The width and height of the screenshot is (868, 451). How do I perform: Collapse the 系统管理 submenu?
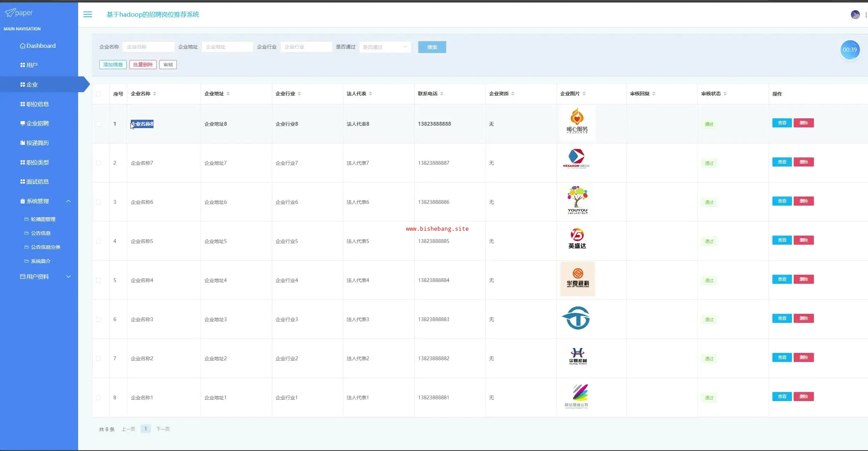tap(68, 201)
